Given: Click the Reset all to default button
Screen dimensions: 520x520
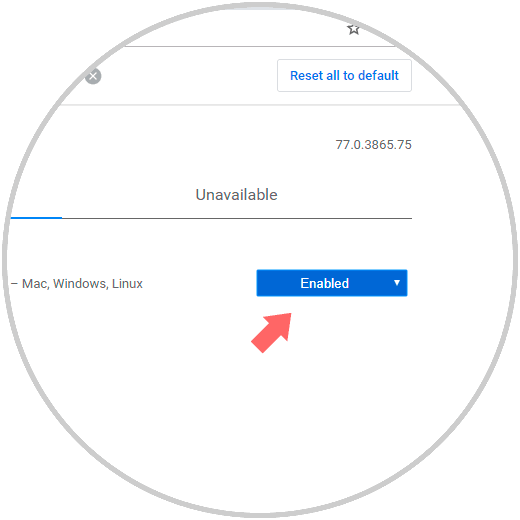Looking at the screenshot, I should (344, 75).
